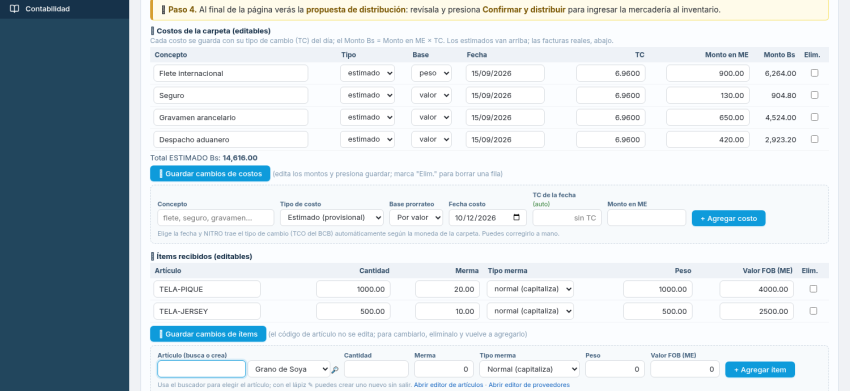Screen dimensions: 850x391
Task: Open Abrir editor de artículos link
Action: click(x=448, y=385)
